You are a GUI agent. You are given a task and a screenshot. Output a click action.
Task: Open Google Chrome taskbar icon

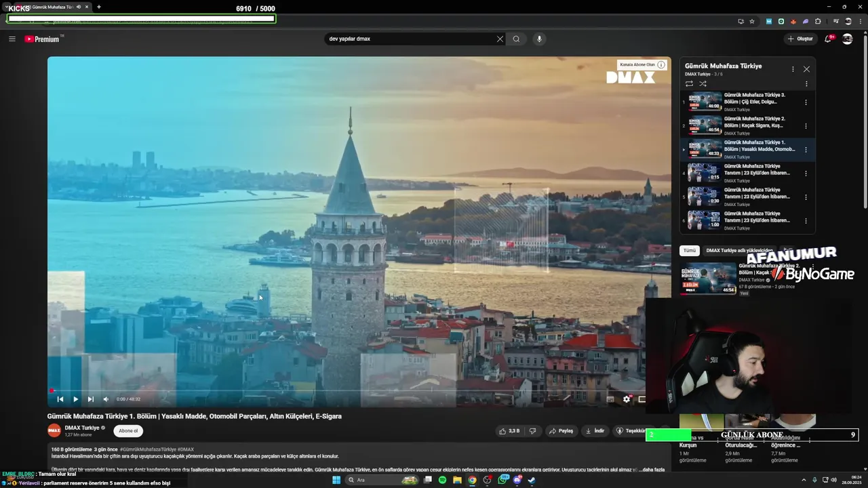coord(472,480)
